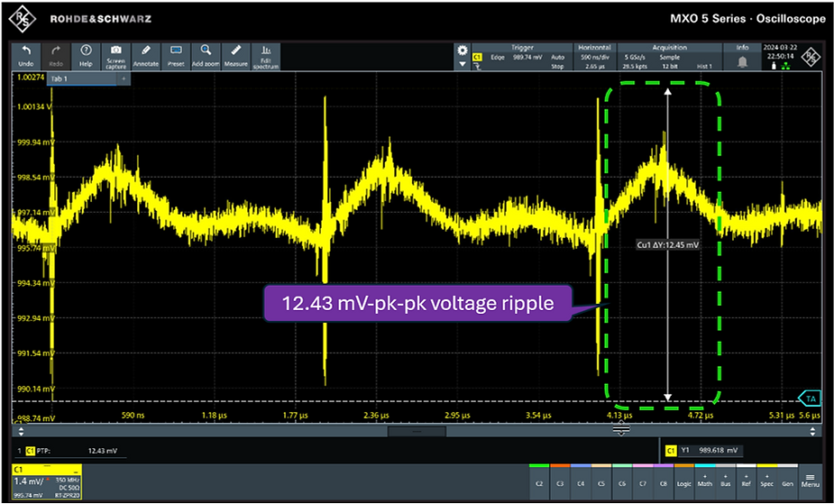Add a new tab with plus button
834x504 pixels.
(124, 78)
